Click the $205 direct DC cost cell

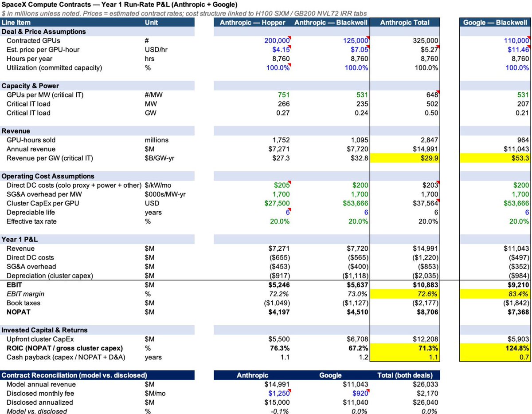(283, 185)
